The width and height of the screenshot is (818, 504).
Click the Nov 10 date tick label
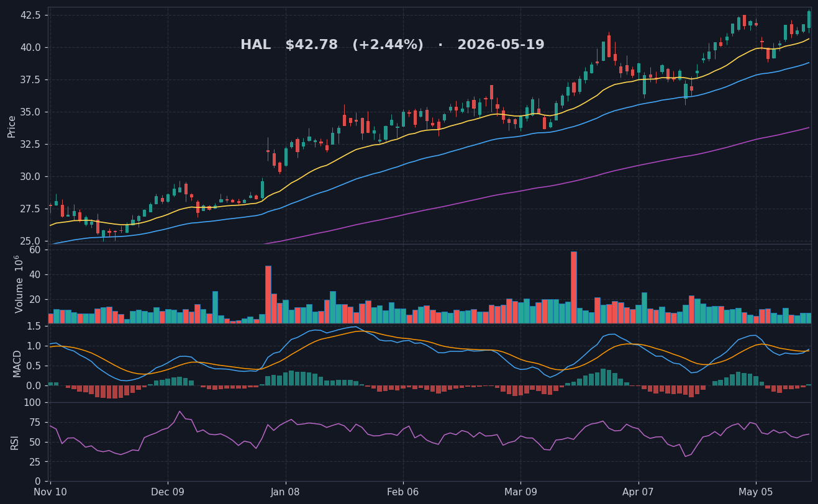point(50,492)
